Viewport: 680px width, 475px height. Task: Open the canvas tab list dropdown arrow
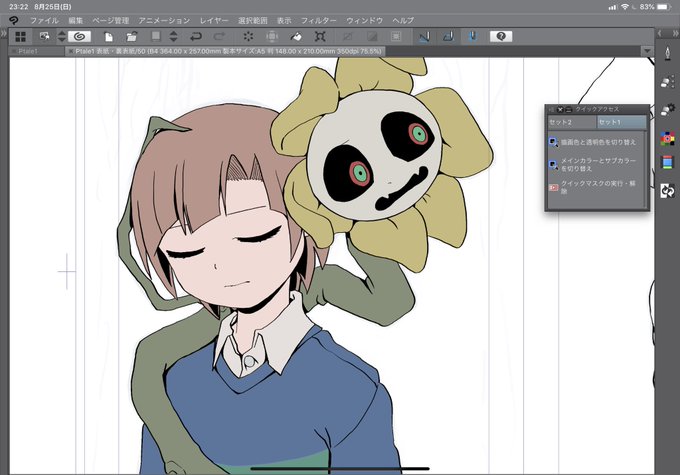[x=647, y=51]
